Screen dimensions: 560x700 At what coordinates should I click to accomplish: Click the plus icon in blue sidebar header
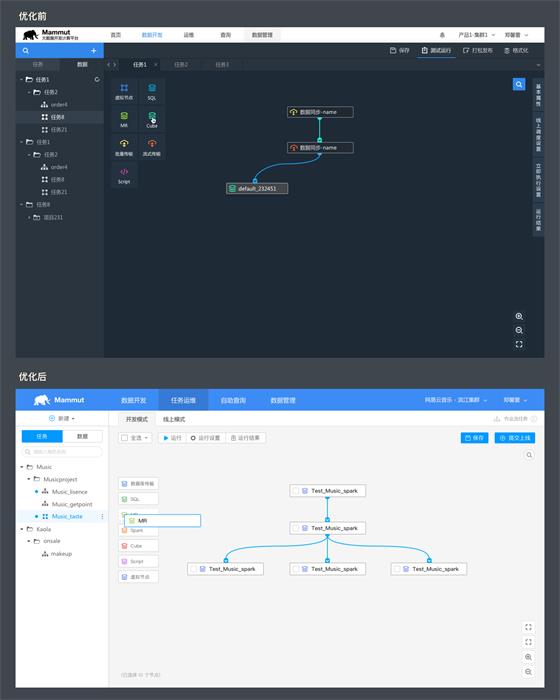tap(94, 51)
